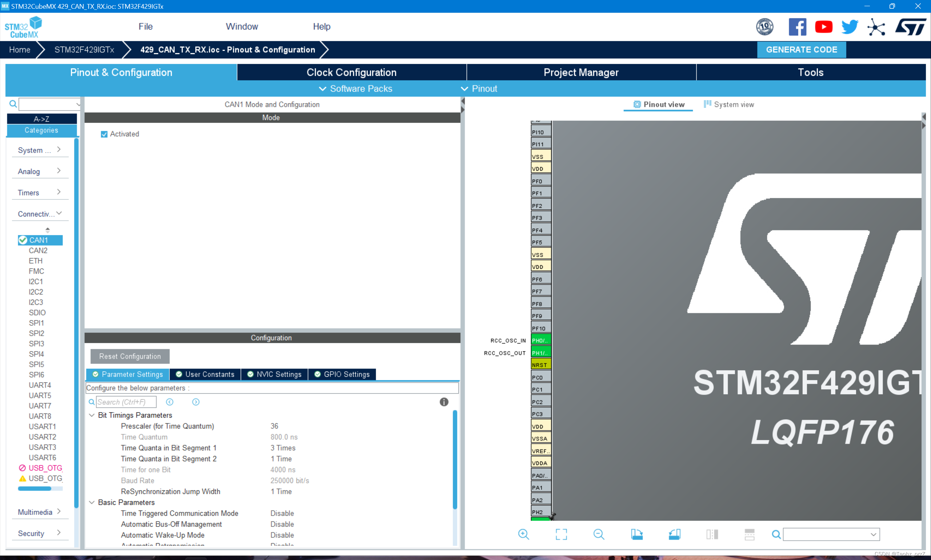Open the Software Packs dropdown
This screenshot has height=560, width=931.
(x=355, y=89)
